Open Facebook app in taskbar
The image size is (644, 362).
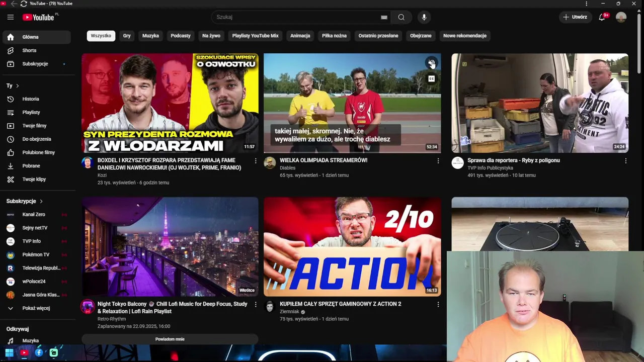tap(39, 353)
